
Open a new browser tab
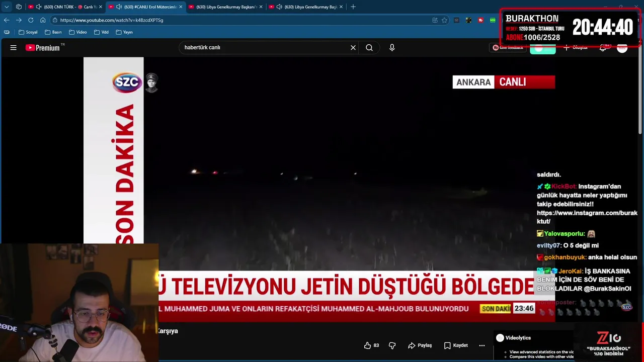353,7
